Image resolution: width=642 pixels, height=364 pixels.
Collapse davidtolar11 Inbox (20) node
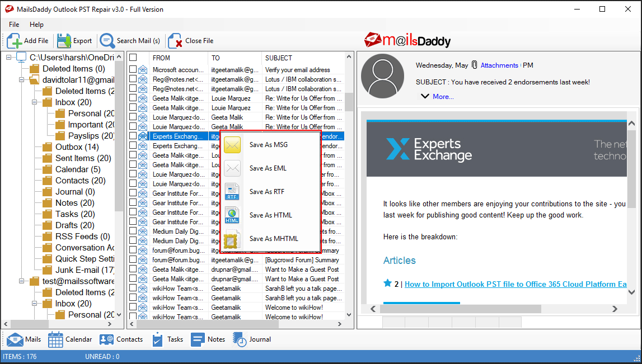(35, 102)
